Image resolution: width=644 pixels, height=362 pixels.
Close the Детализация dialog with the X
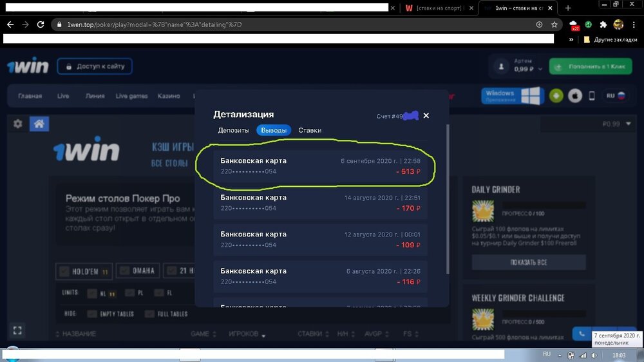point(426,116)
